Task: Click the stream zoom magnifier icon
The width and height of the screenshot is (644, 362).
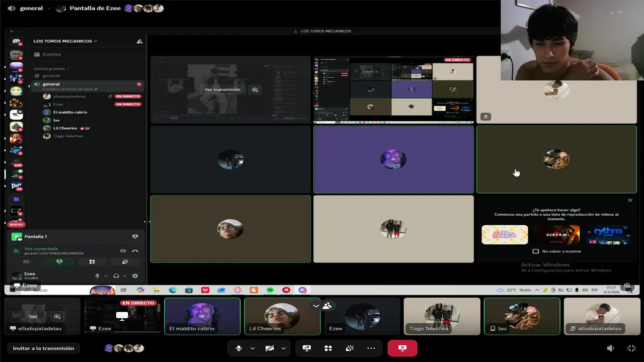Action: [x=627, y=286]
